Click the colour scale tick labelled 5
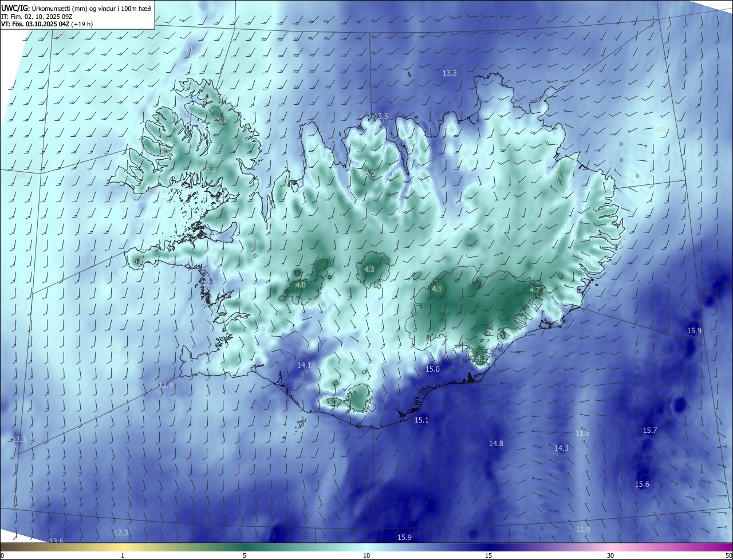This screenshot has width=733, height=560. (x=245, y=555)
